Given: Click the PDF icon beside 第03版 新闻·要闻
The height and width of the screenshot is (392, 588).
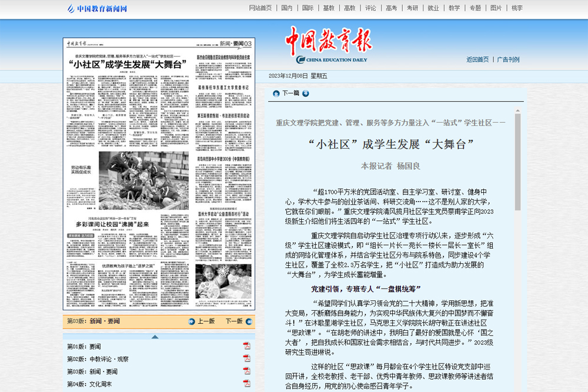Looking at the screenshot, I should [247, 371].
